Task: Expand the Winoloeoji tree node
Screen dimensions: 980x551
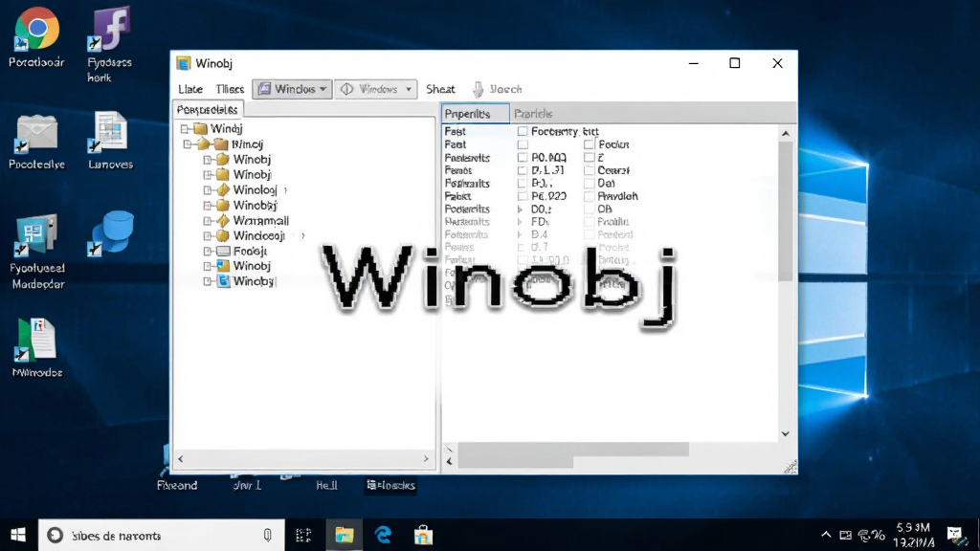Action: (x=208, y=236)
